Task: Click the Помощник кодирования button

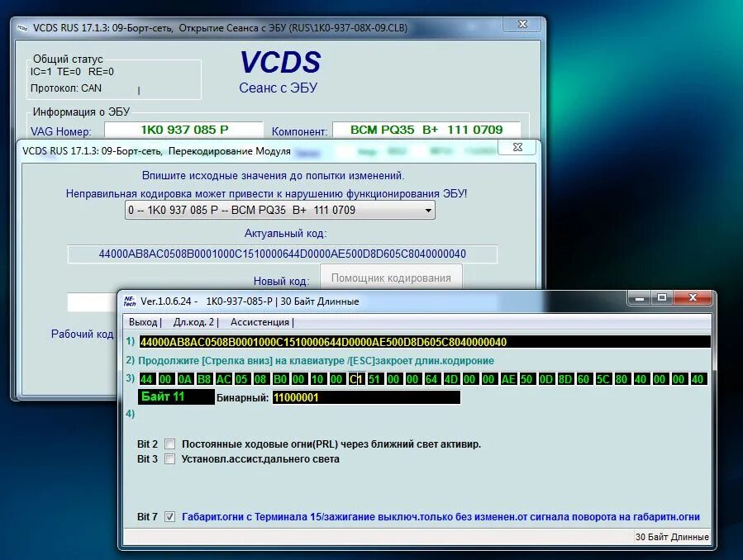Action: (391, 278)
